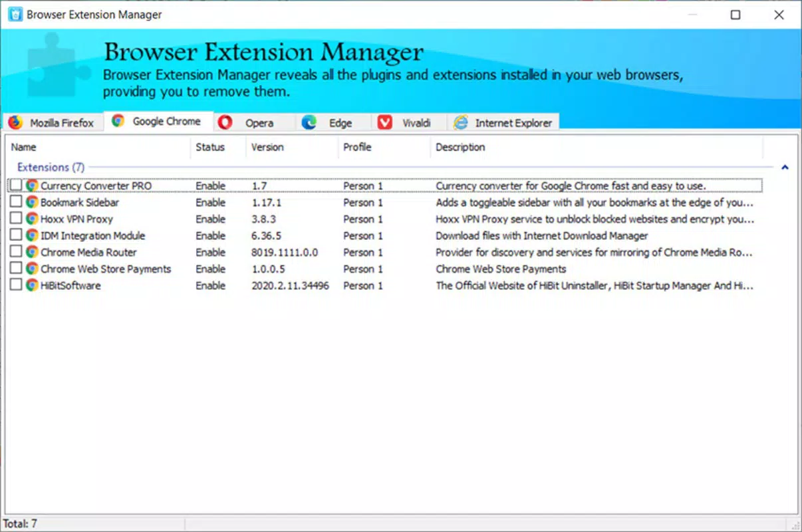
Task: Click the Vivaldi logo icon on tab
Action: (x=384, y=122)
